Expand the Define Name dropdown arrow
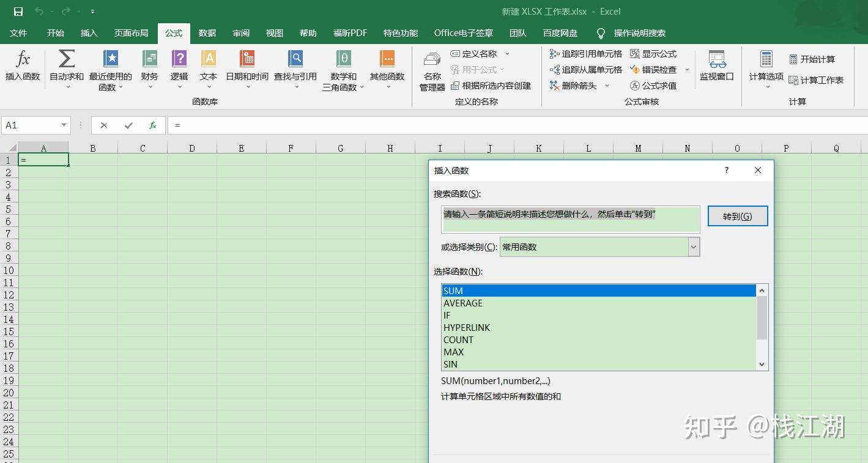The height and width of the screenshot is (463, 868). pos(507,54)
